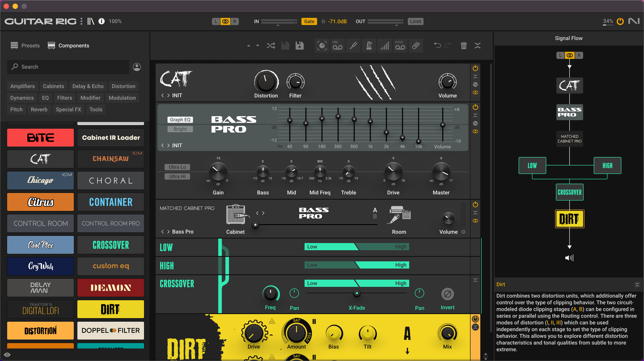This screenshot has width=644, height=361.
Task: Collapse the Crossover module view
Action: (x=475, y=280)
